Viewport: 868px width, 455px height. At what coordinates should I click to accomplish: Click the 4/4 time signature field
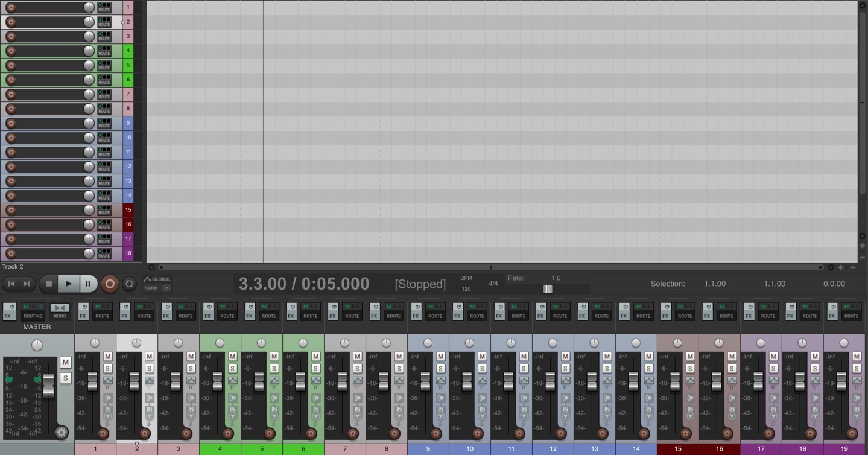(493, 284)
